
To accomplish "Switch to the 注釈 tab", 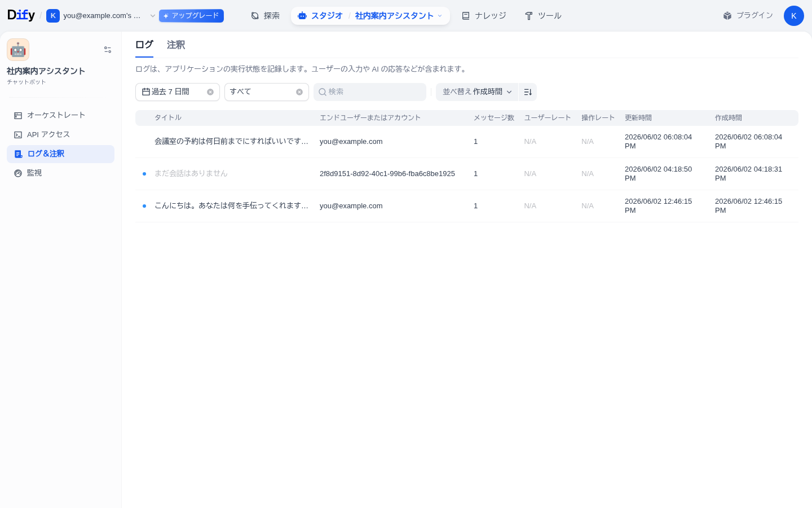I will click(x=176, y=45).
